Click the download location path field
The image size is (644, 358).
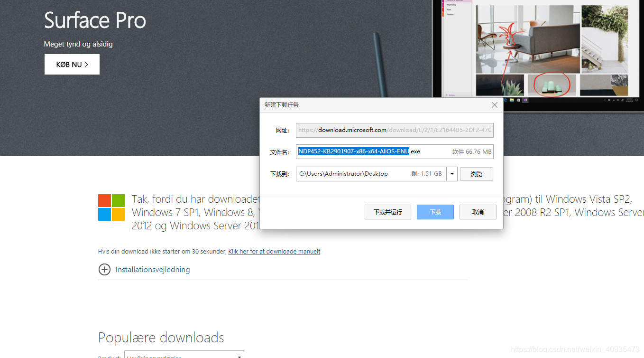coord(371,174)
